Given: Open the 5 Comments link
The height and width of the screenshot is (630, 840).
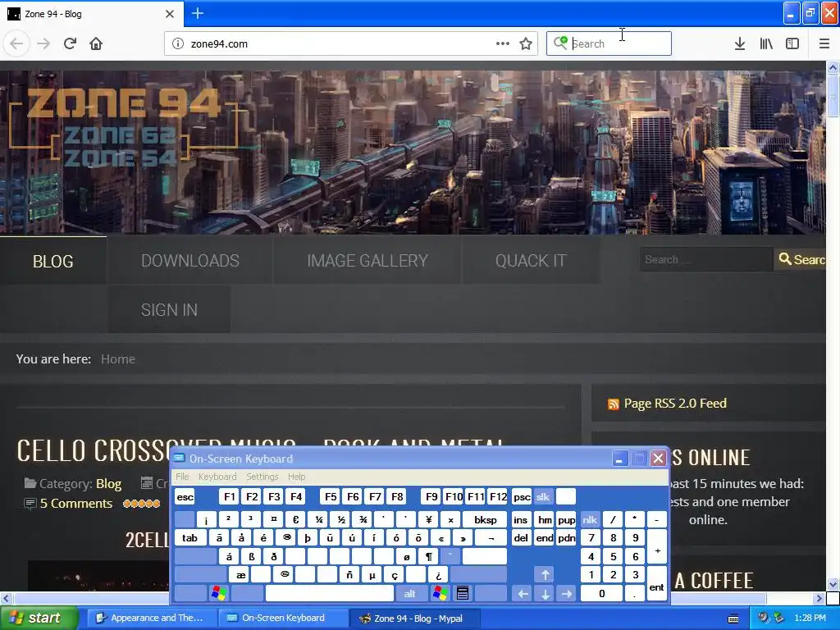Looking at the screenshot, I should pyautogui.click(x=76, y=504).
